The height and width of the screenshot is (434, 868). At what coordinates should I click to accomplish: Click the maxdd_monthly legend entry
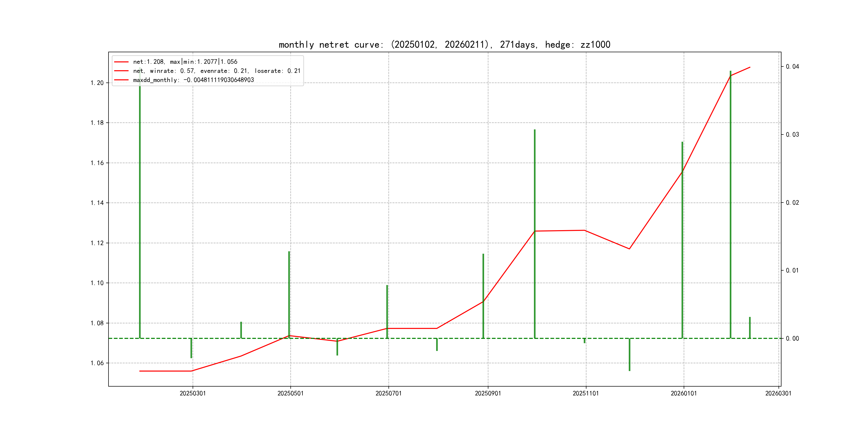193,80
